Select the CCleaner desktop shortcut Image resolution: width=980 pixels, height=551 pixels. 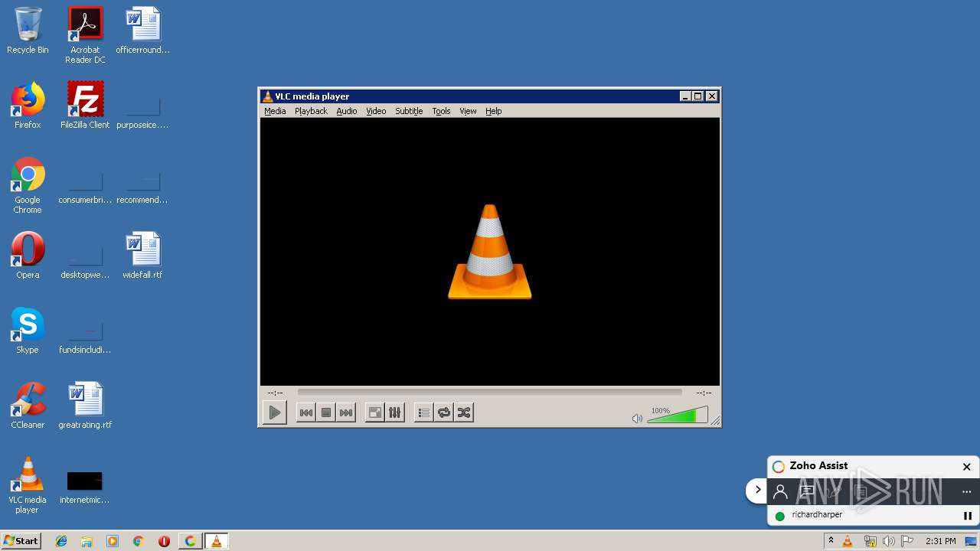(28, 406)
